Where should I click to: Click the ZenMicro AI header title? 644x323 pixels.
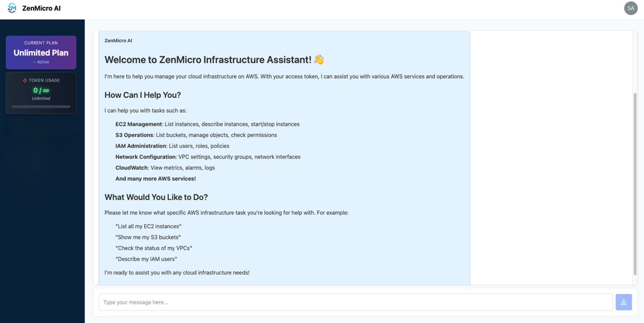[41, 8]
